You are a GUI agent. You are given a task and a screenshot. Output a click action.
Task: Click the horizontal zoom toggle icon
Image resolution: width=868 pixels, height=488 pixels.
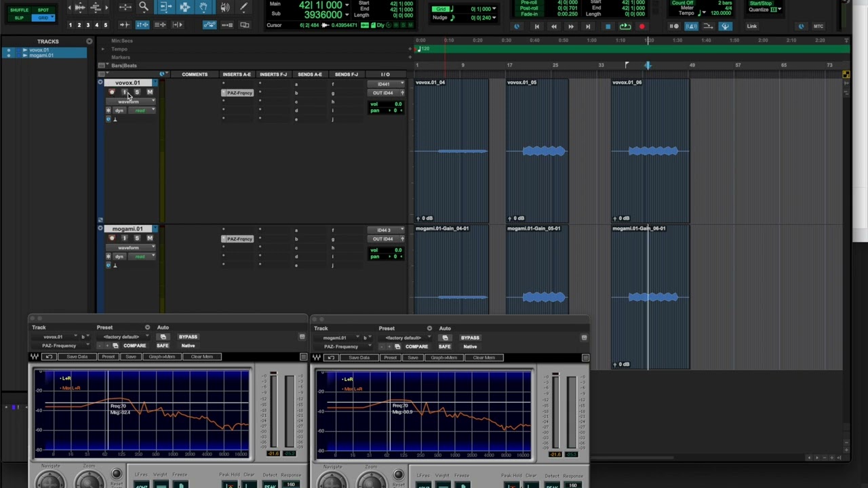click(x=125, y=7)
